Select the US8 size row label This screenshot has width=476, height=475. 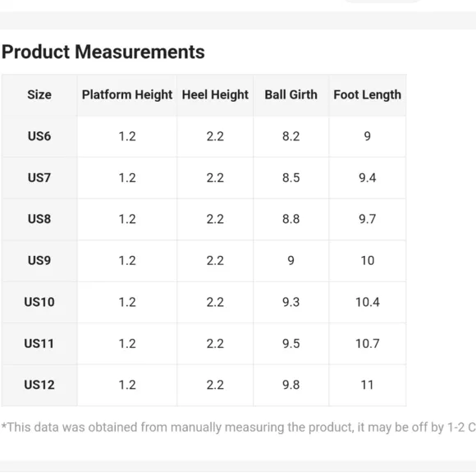click(39, 219)
